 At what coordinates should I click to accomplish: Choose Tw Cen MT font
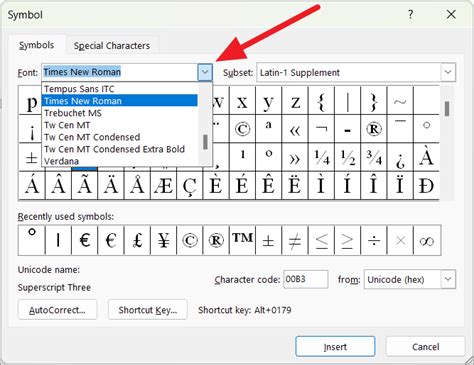(x=120, y=125)
